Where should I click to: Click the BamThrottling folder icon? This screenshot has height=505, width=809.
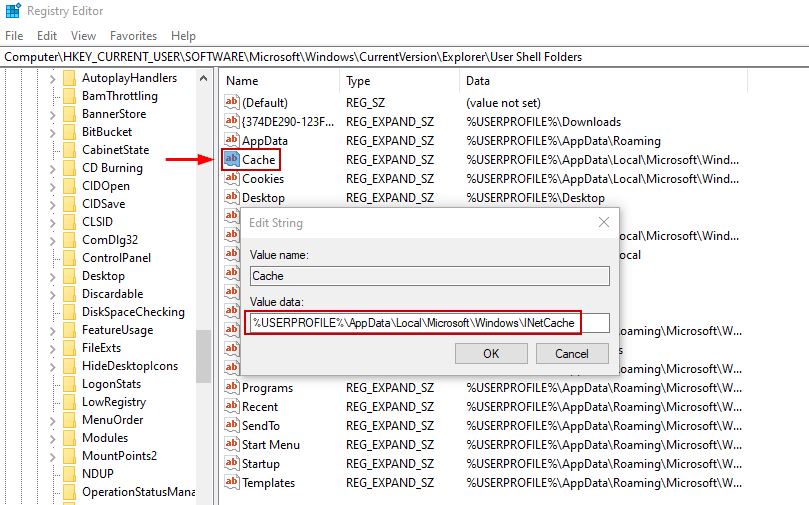pos(69,96)
